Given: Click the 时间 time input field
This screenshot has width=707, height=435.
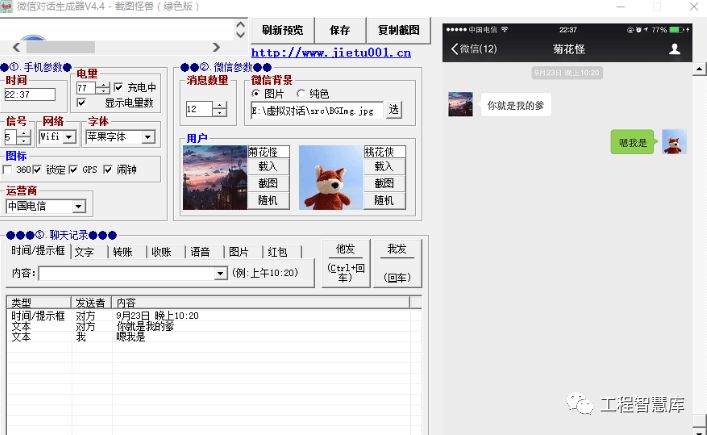Looking at the screenshot, I should [x=30, y=95].
